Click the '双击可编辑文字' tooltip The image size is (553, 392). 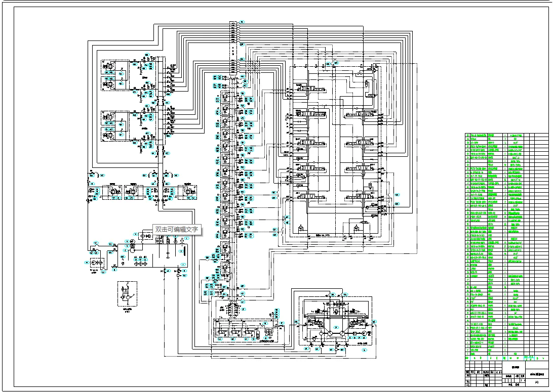tap(177, 230)
